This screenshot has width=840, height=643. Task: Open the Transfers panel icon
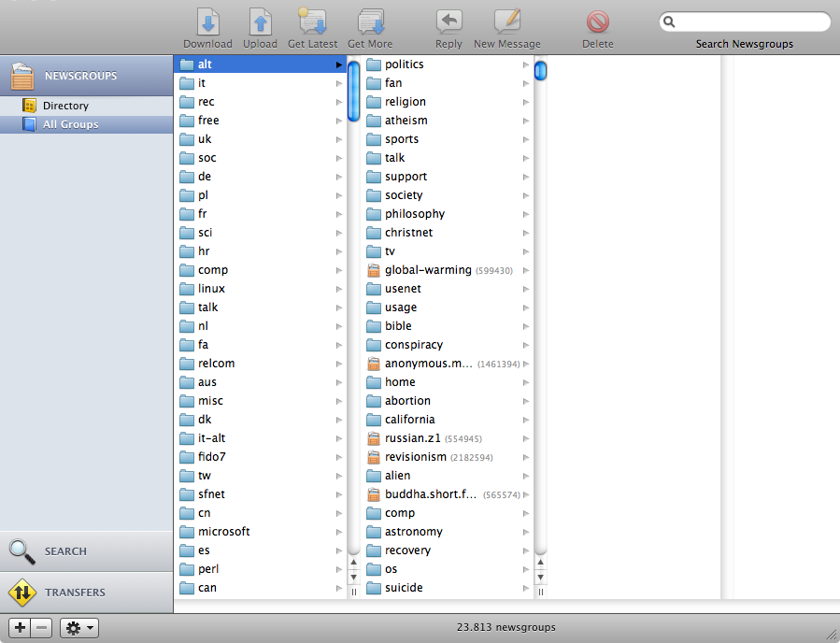[22, 593]
